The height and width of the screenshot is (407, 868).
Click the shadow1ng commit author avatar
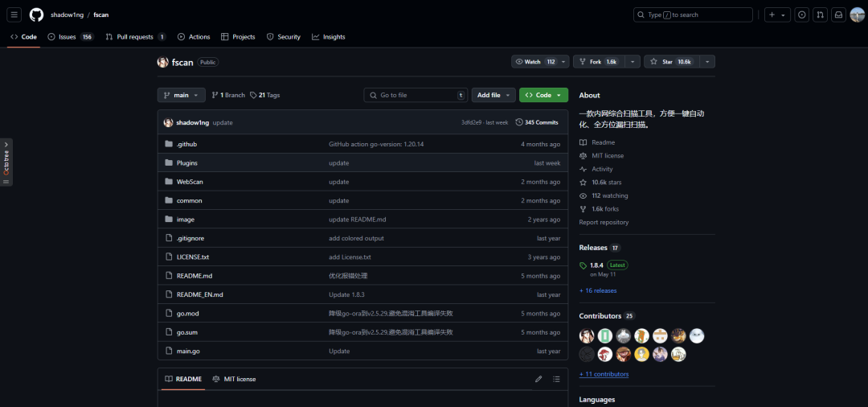[168, 122]
